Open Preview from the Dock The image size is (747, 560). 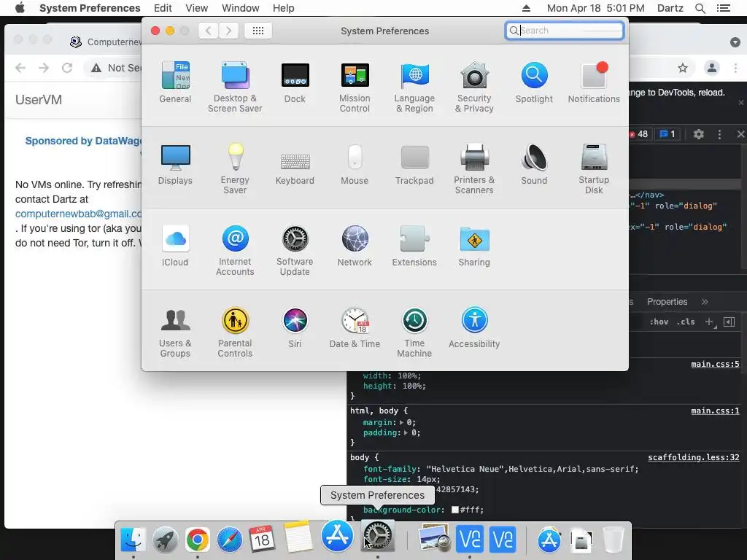pos(435,539)
